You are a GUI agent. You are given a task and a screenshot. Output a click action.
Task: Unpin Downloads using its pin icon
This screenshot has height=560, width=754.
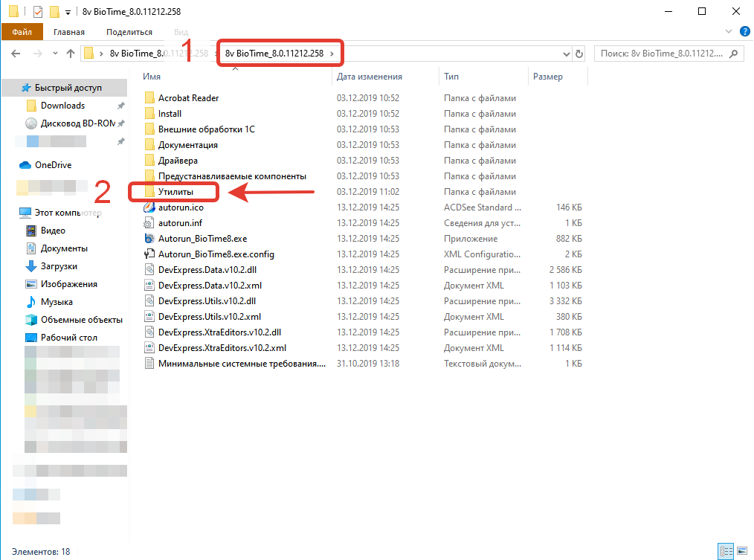coord(120,106)
